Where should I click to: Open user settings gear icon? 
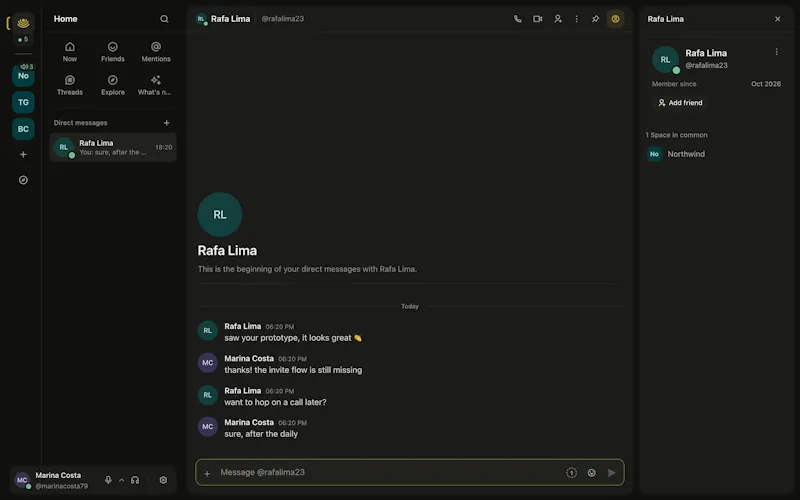click(x=163, y=480)
